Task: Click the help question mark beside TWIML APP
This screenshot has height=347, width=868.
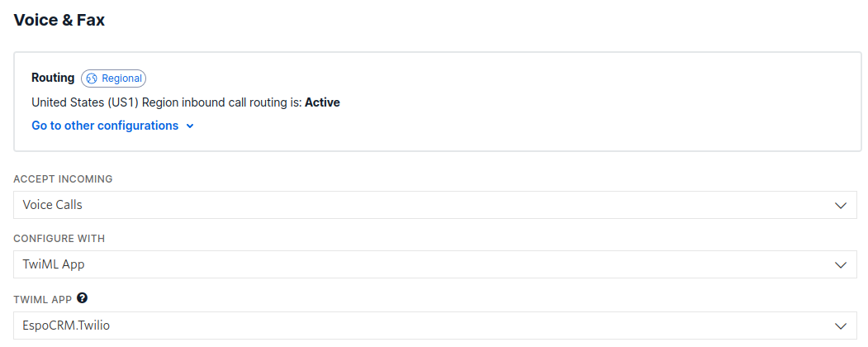Action: click(83, 298)
